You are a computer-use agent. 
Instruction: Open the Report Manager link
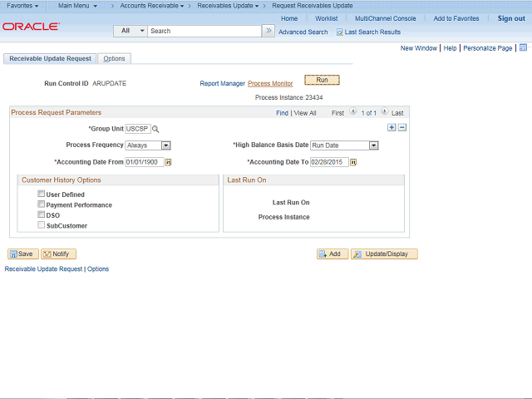tap(222, 83)
